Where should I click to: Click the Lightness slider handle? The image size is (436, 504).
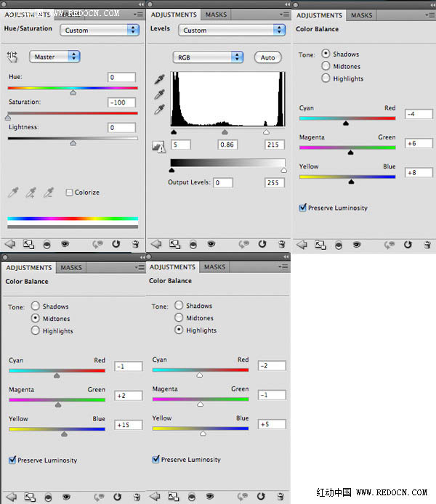tap(73, 143)
